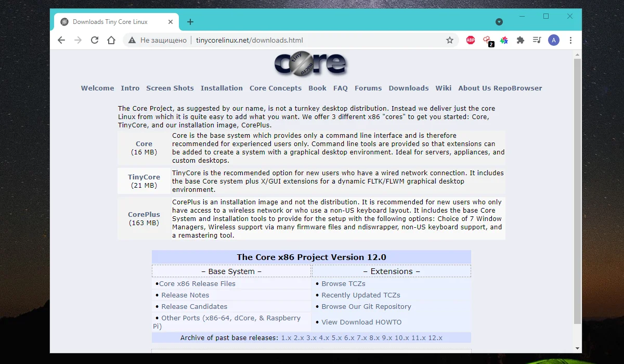Image resolution: width=624 pixels, height=364 pixels.
Task: Open the profile avatar A
Action: [554, 40]
